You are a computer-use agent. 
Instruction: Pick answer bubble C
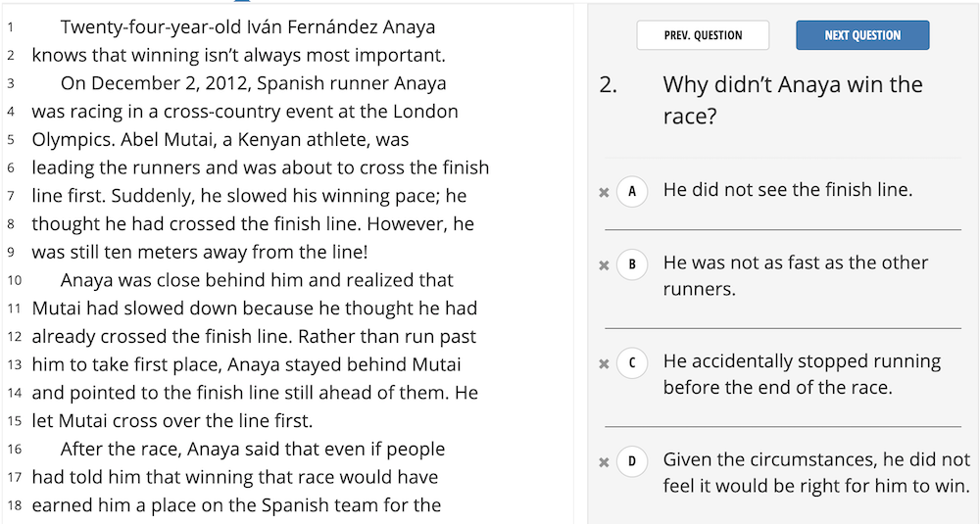pos(632,363)
